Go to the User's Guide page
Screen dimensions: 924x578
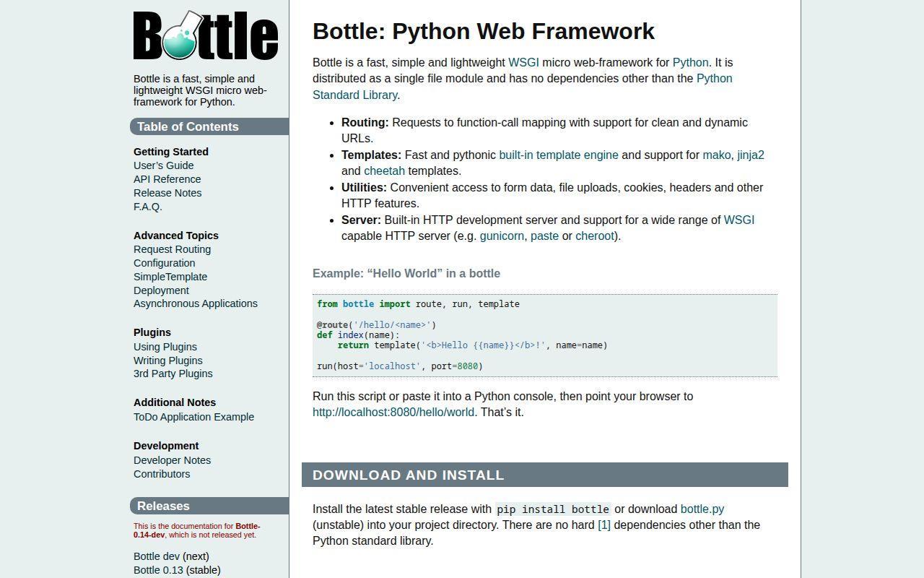[163, 165]
